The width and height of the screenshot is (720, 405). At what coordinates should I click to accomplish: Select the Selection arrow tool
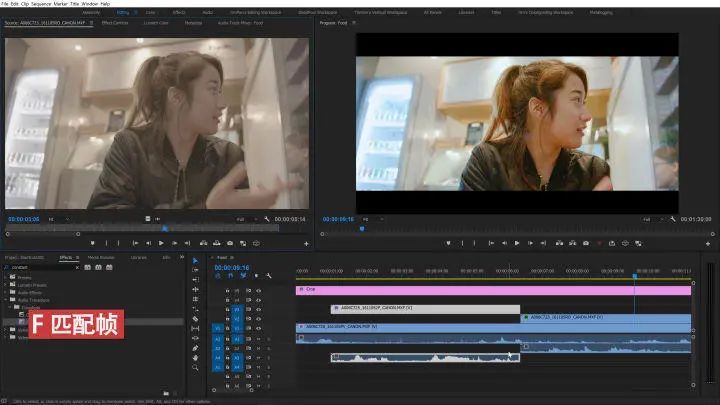point(196,260)
